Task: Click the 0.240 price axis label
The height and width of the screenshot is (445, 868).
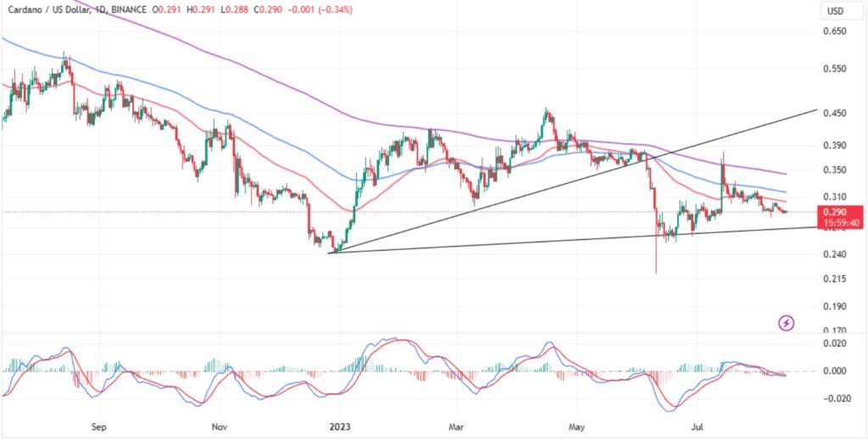Action: pyautogui.click(x=837, y=256)
